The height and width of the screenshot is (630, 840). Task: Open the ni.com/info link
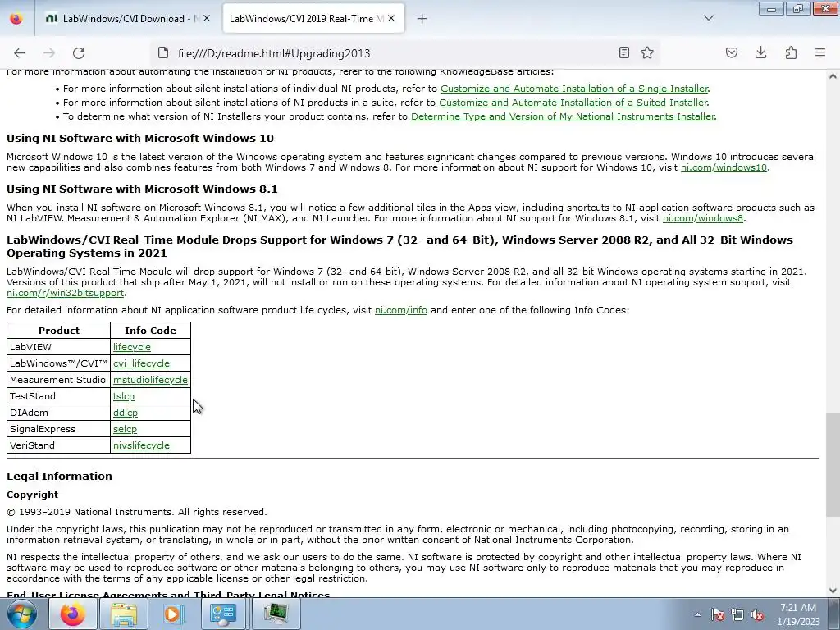pos(400,309)
